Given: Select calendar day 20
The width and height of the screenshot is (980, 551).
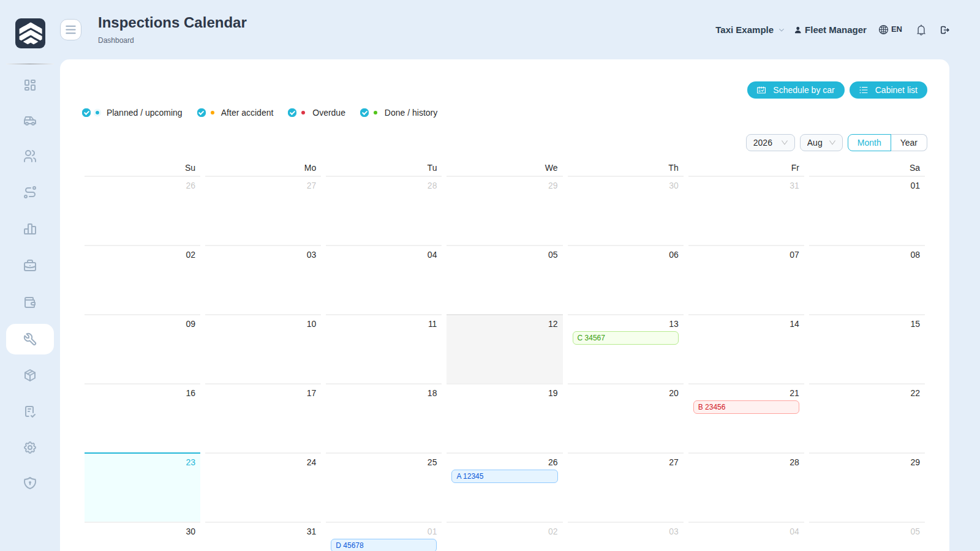Looking at the screenshot, I should coord(625,419).
